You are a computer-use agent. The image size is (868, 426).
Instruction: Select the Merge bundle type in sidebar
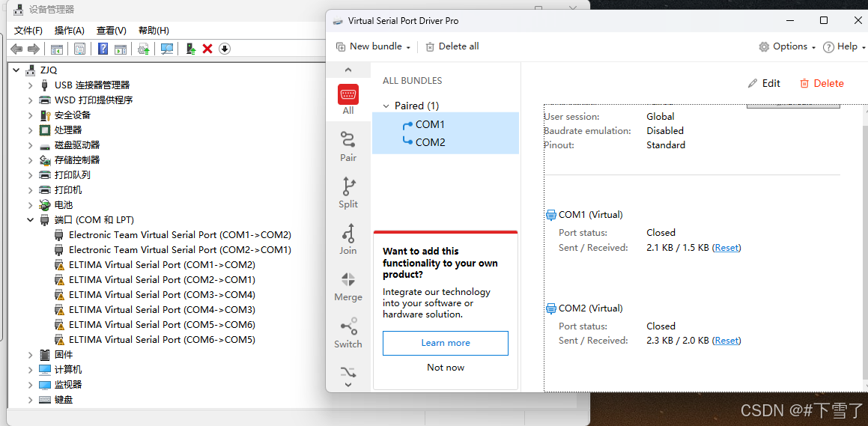348,286
